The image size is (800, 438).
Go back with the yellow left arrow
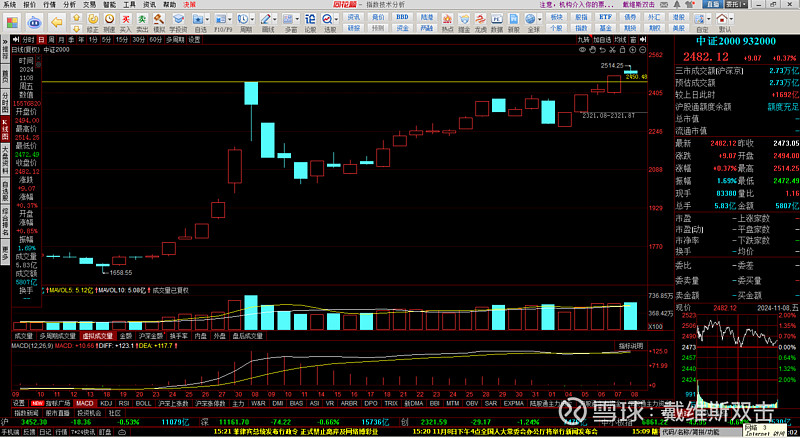point(57,22)
